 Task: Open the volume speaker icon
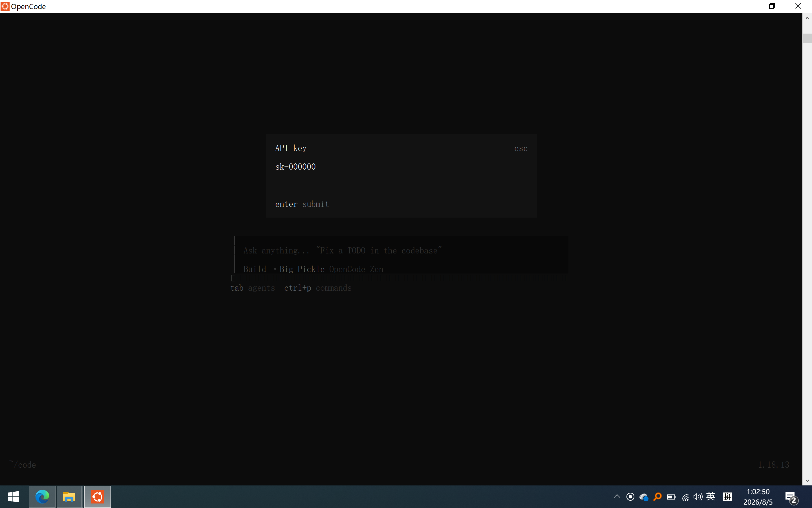(x=698, y=497)
